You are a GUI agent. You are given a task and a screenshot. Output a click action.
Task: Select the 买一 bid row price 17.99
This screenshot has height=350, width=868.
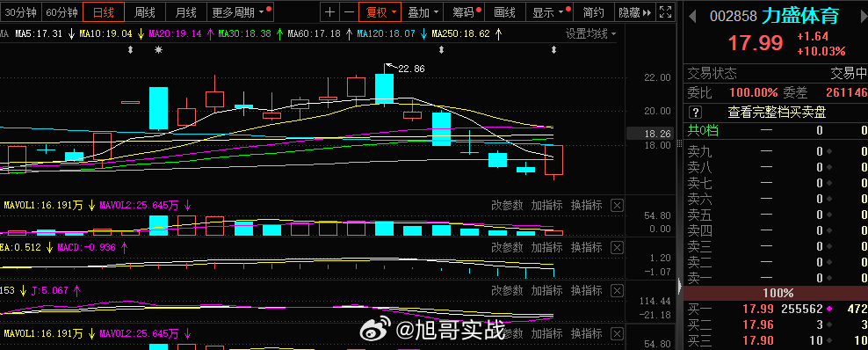[x=758, y=309]
